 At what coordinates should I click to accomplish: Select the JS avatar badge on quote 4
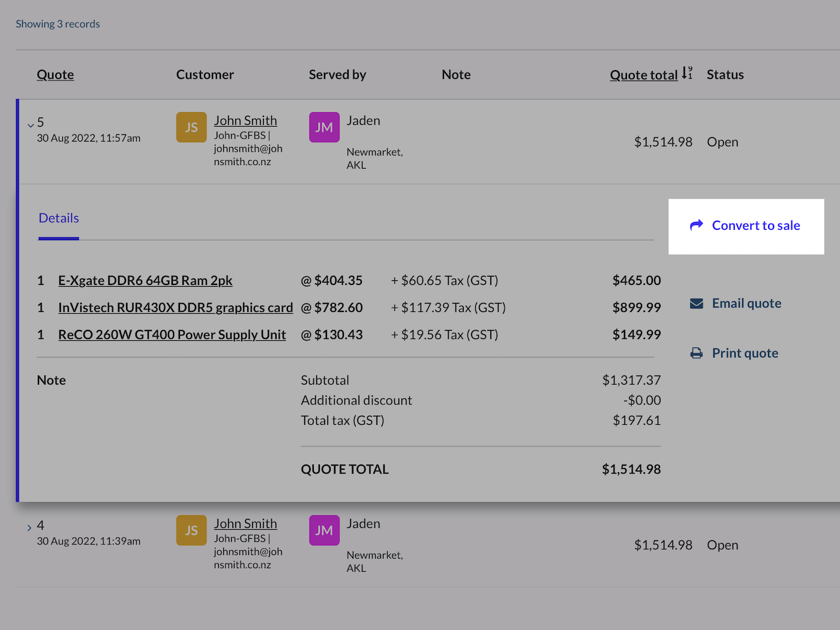pos(191,530)
